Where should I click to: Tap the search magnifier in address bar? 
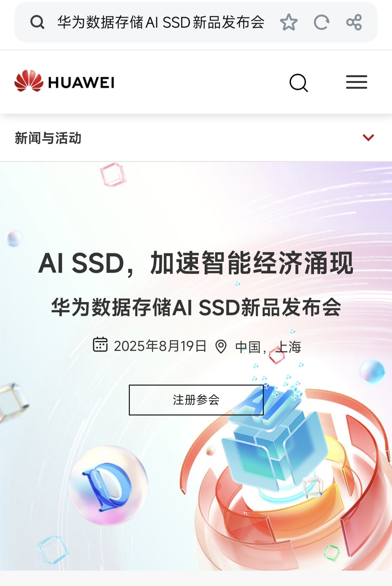click(x=37, y=22)
